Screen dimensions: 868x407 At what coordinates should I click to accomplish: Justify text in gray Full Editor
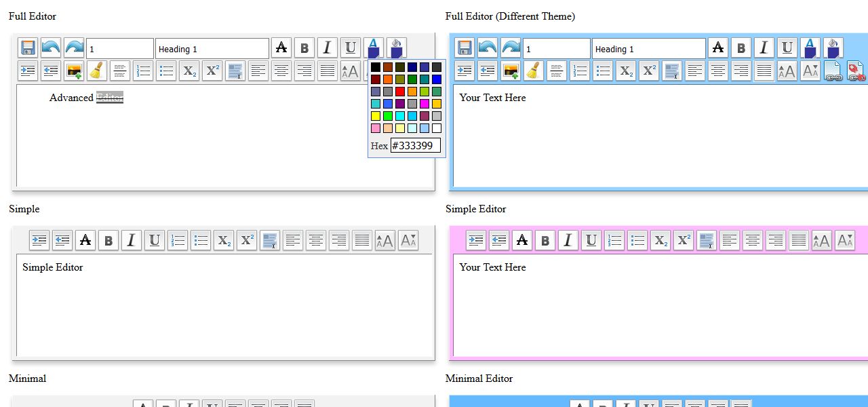click(x=328, y=71)
